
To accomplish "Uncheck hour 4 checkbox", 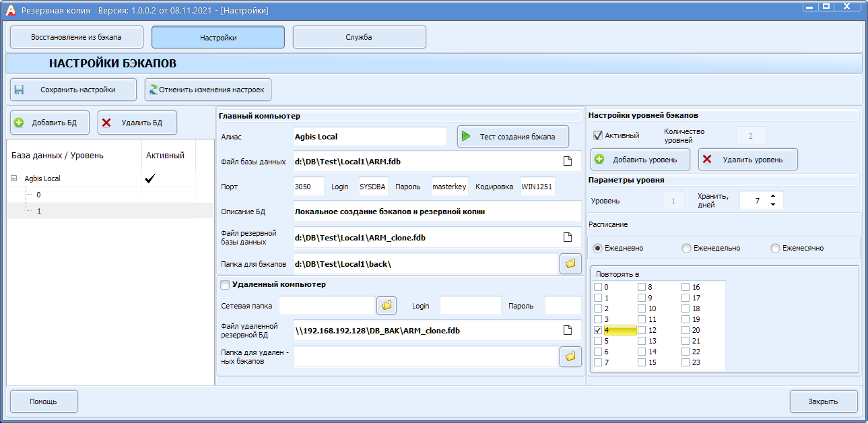I will [x=598, y=330].
